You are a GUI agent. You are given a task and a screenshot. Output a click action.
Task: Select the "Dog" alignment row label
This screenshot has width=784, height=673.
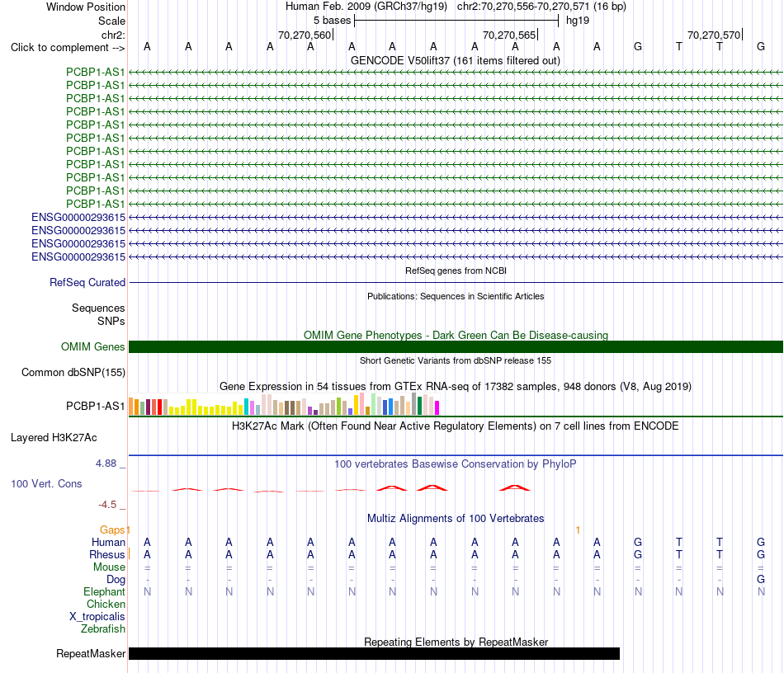click(x=116, y=580)
